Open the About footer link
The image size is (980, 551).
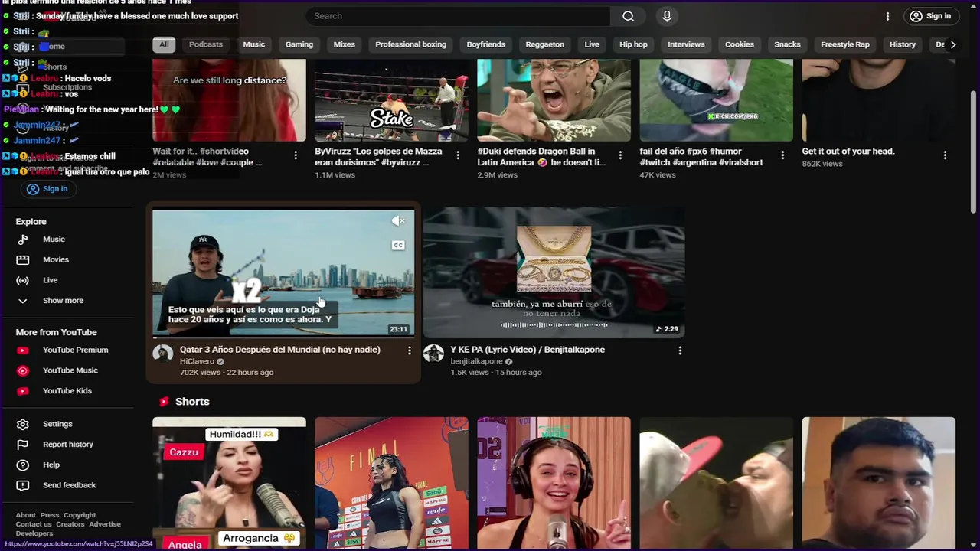click(x=25, y=516)
